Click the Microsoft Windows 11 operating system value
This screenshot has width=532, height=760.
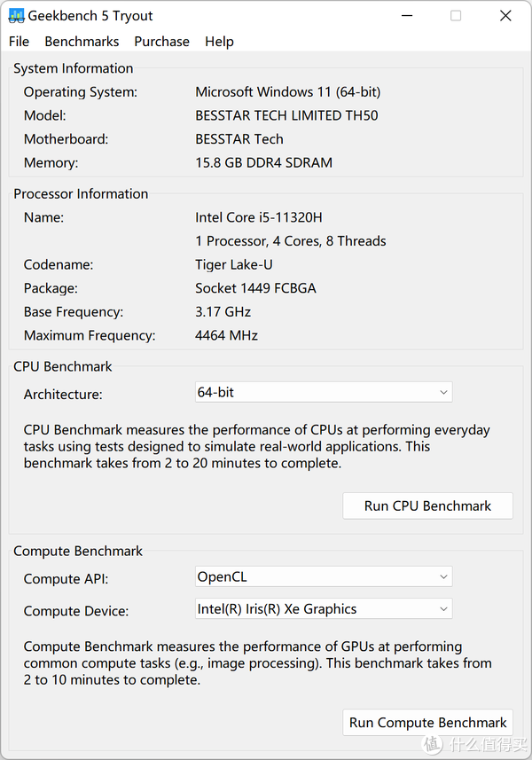(287, 91)
